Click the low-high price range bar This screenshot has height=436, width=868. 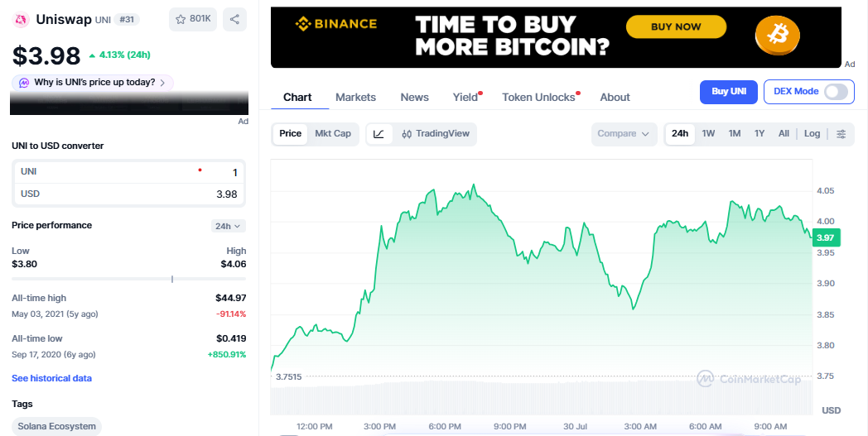128,279
